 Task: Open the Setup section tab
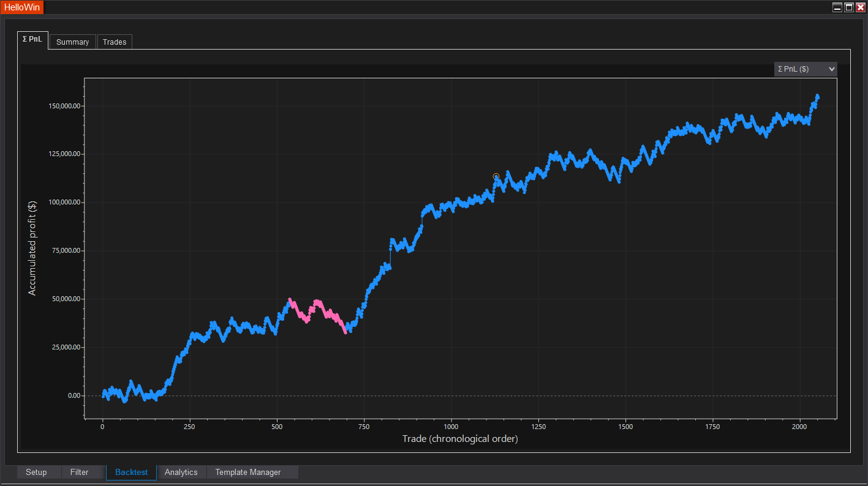(36, 473)
